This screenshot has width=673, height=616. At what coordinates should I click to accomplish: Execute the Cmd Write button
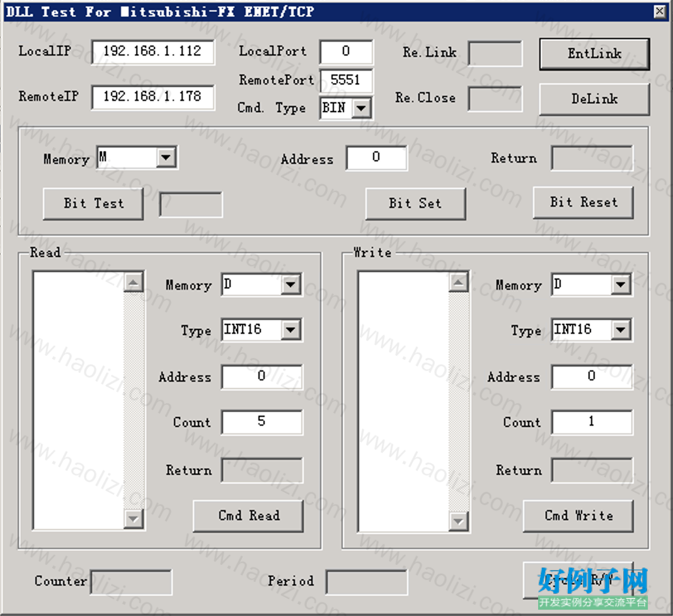(578, 516)
